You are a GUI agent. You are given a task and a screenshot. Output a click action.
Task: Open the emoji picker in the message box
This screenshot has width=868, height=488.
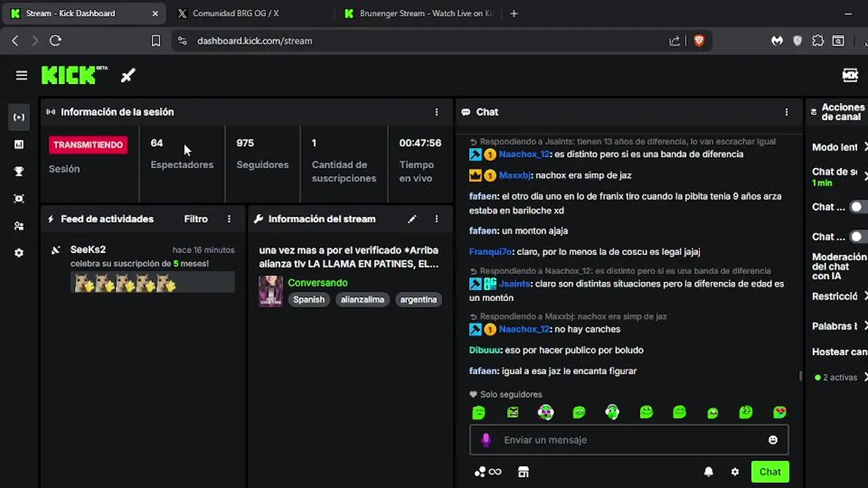click(x=773, y=440)
